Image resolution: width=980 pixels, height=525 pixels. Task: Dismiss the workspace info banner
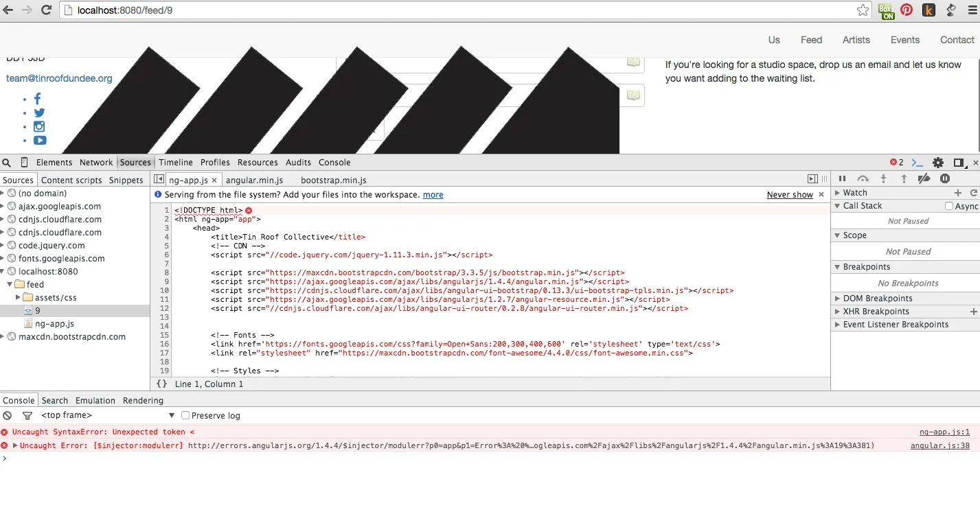pos(821,195)
